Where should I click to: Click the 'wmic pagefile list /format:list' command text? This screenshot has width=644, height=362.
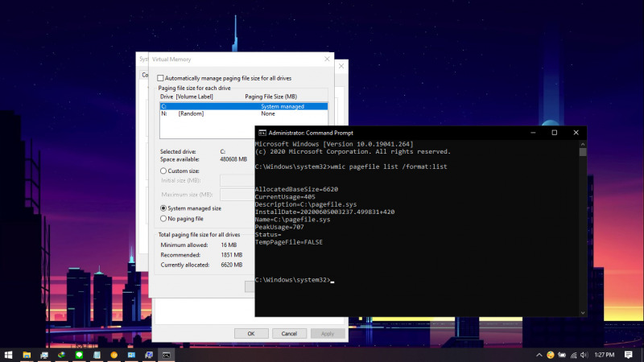[x=389, y=167]
